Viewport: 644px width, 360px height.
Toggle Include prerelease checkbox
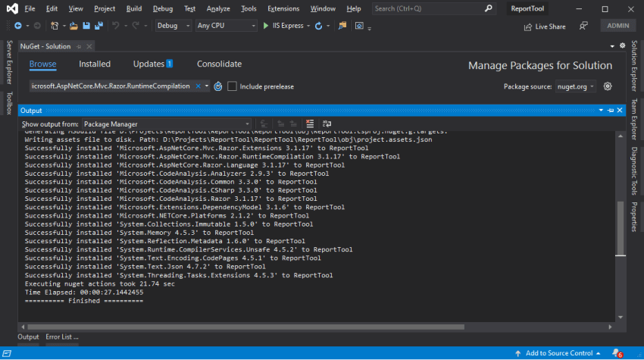232,86
